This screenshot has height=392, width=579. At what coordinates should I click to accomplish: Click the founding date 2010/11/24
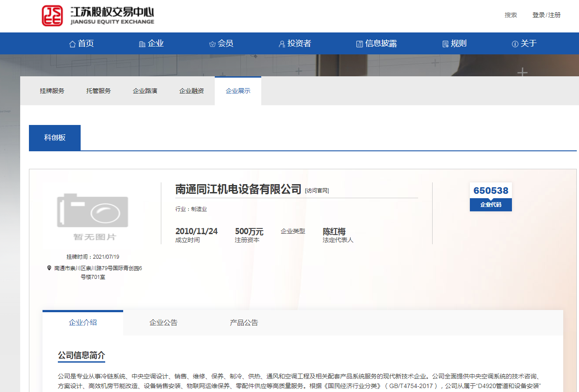pos(196,231)
